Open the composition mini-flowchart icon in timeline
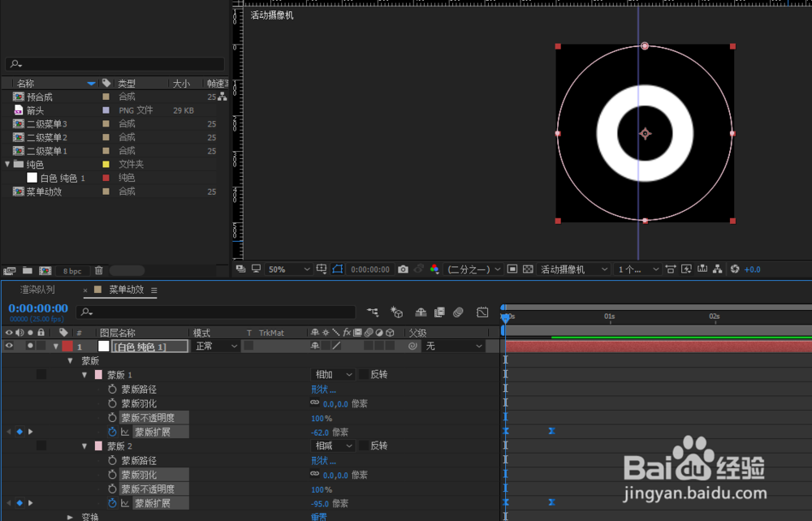Image resolution: width=812 pixels, height=521 pixels. [373, 312]
